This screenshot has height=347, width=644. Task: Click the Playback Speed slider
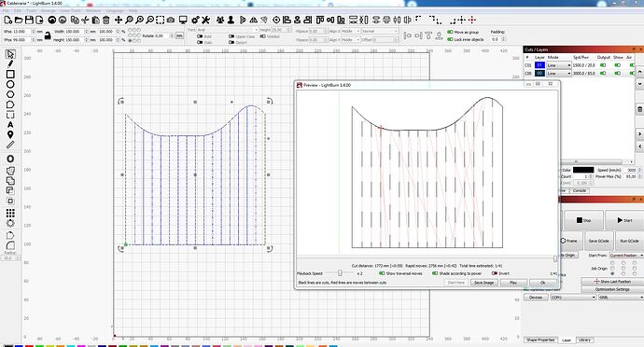click(x=340, y=273)
